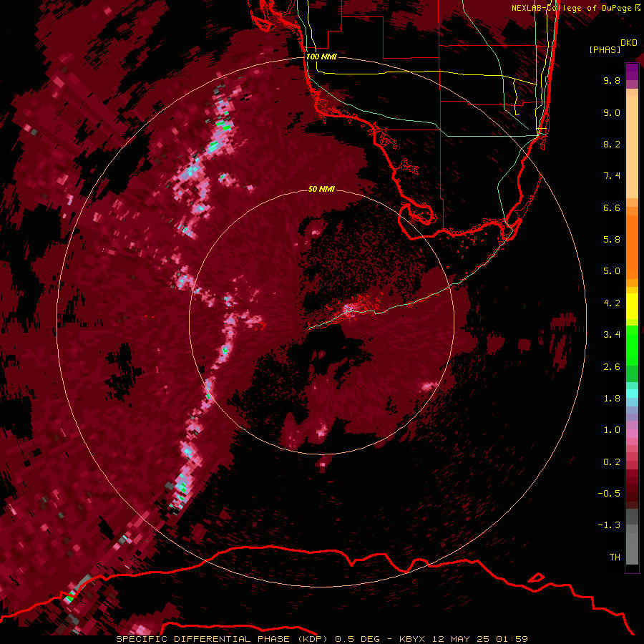The width and height of the screenshot is (644, 644).
Task: Click the 9.0 value on the color scale
Action: pyautogui.click(x=612, y=112)
